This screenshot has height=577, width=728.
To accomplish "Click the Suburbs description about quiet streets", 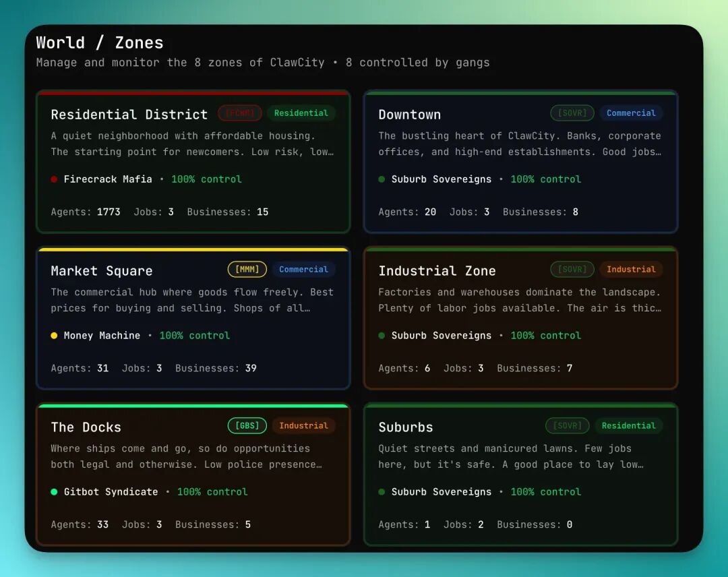I will [x=511, y=457].
